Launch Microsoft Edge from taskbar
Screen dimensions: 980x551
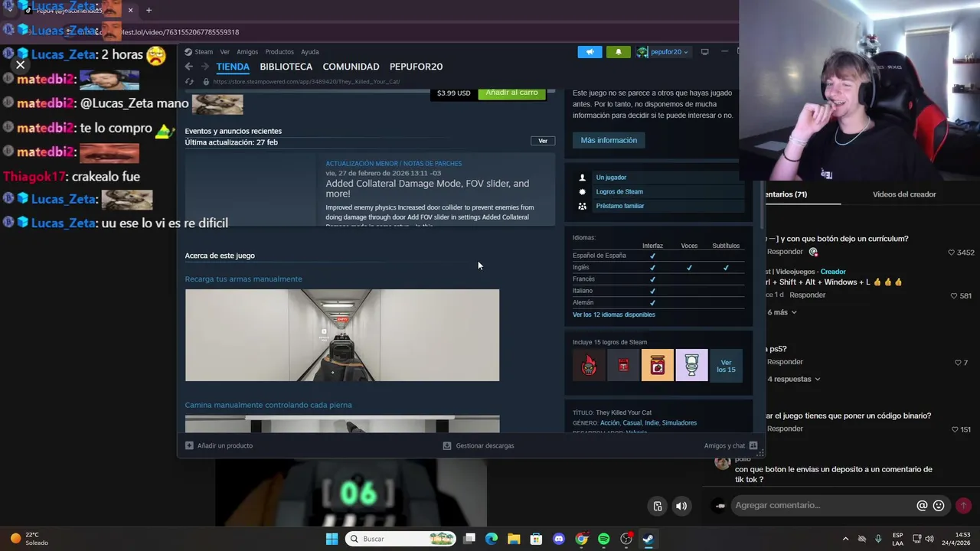(492, 539)
